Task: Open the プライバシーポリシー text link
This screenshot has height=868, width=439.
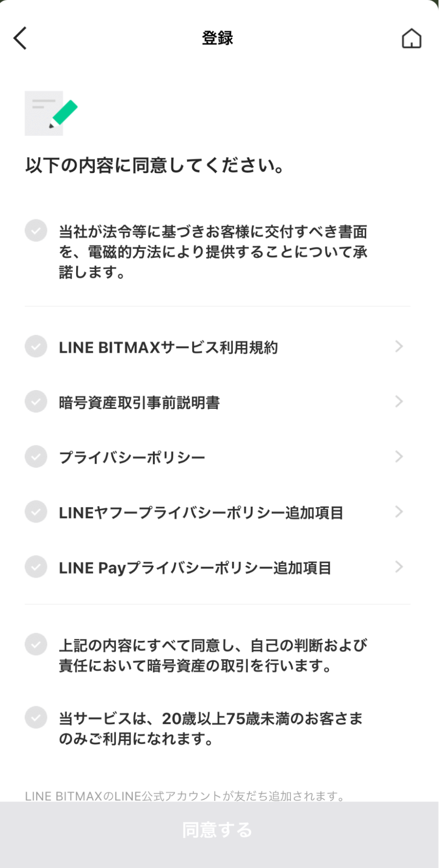Action: pos(132,458)
